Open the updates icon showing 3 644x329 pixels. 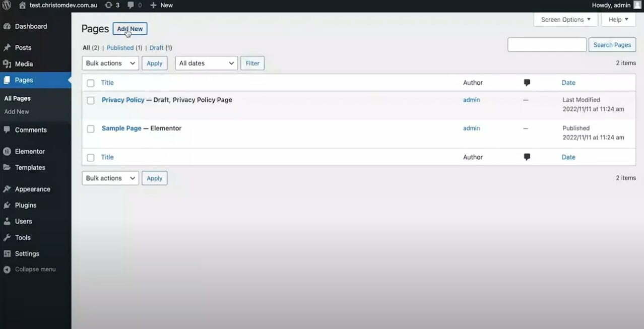point(108,5)
